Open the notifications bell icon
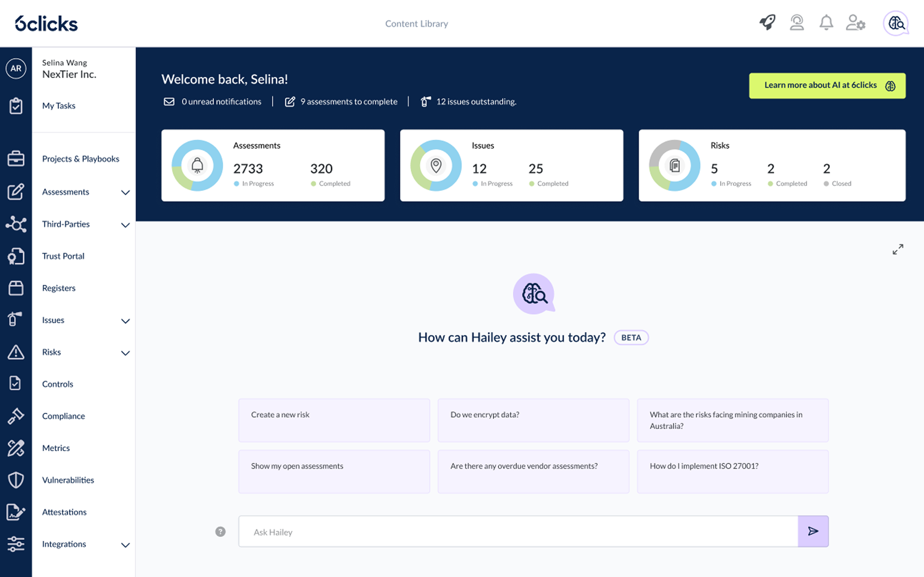 (x=826, y=23)
